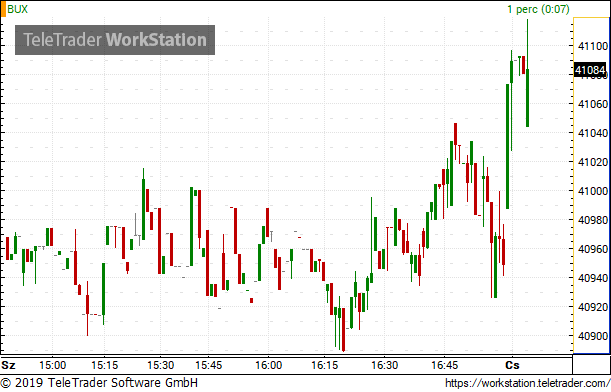Viewport: 611px width, 392px height.
Task: Click the 15:45 time axis label
Action: click(208, 366)
